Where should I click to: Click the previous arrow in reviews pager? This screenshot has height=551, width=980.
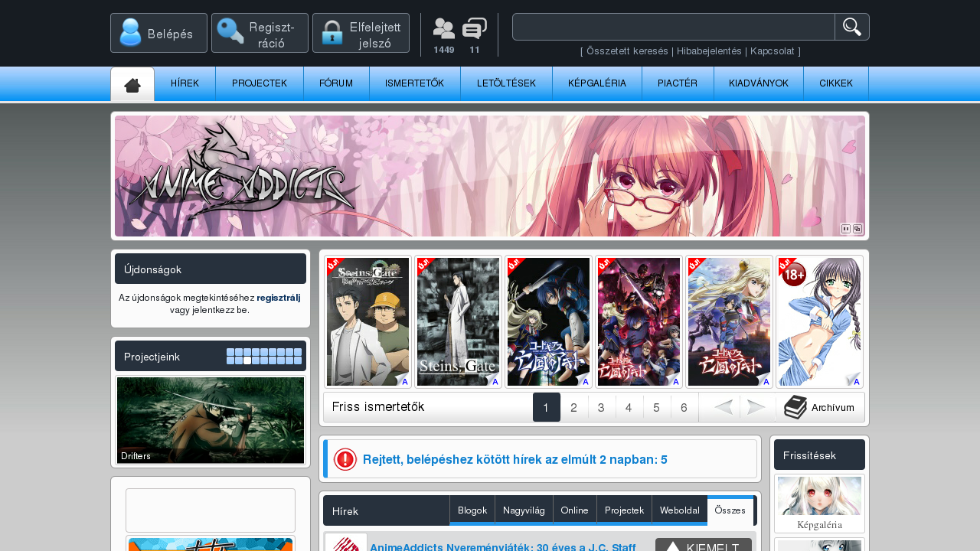(x=723, y=407)
